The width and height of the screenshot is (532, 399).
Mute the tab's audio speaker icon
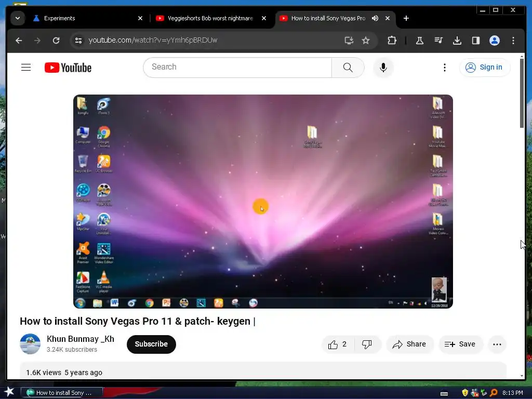[375, 18]
